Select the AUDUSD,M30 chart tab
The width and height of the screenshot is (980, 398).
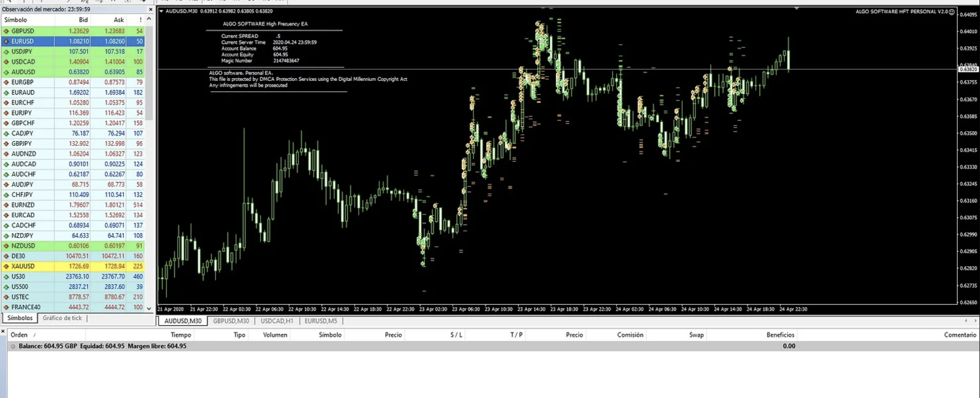click(183, 321)
